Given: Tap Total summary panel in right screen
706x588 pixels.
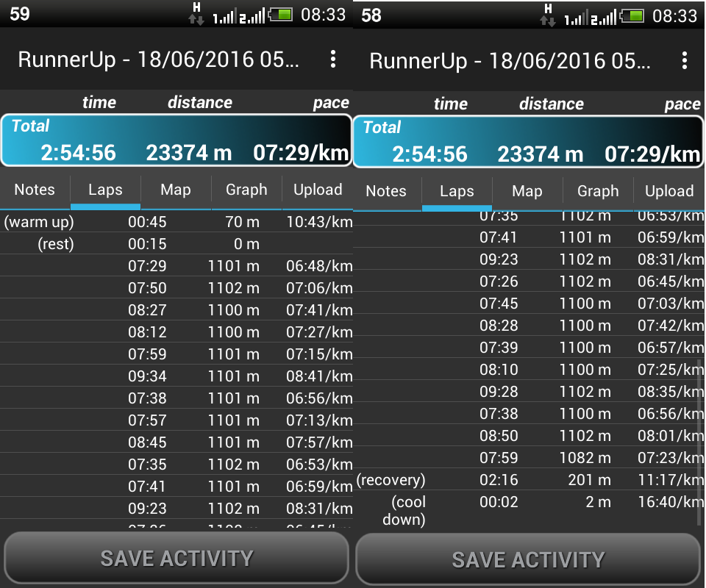Looking at the screenshot, I should point(528,142).
